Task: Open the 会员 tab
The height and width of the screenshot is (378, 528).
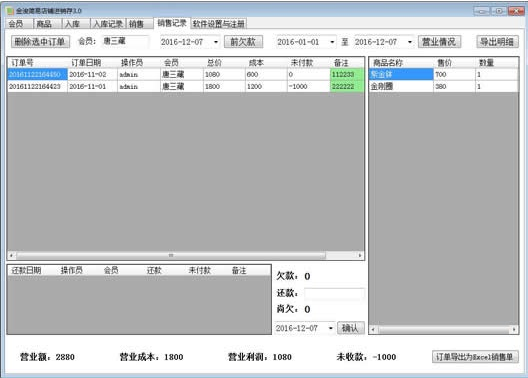Action: [x=16, y=24]
